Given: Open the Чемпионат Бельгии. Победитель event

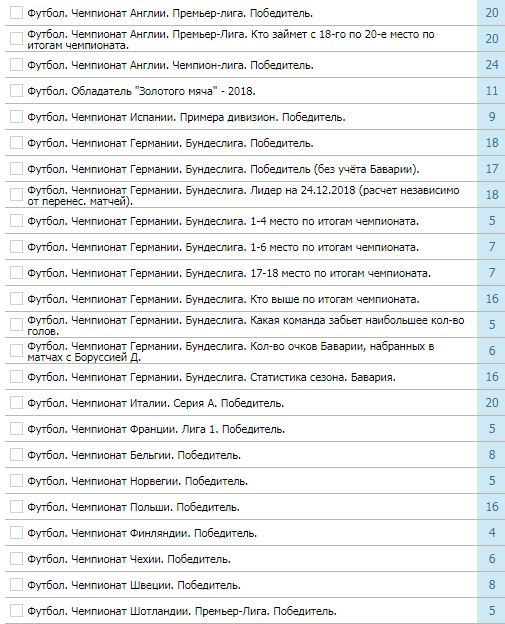Looking at the screenshot, I should pos(134,455).
